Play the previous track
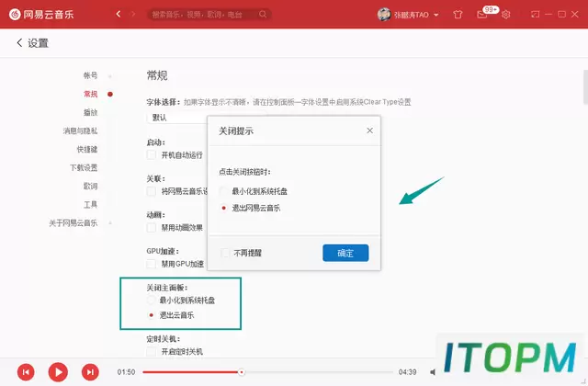Viewport: 588px width, 386px height. (x=26, y=372)
